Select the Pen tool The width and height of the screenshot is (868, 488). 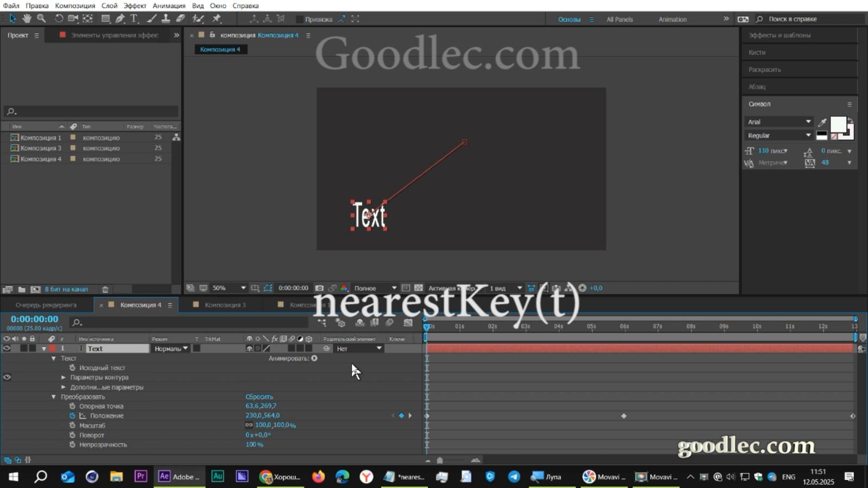click(x=120, y=18)
